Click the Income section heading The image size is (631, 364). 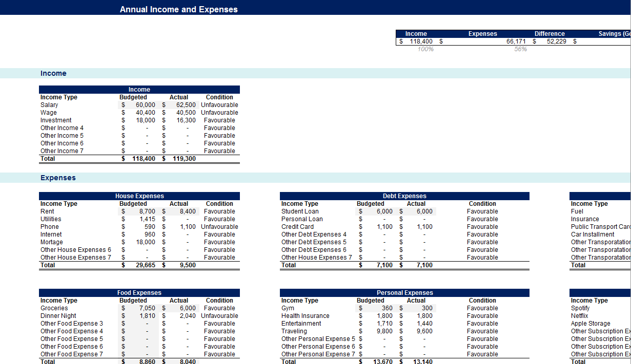(x=53, y=73)
